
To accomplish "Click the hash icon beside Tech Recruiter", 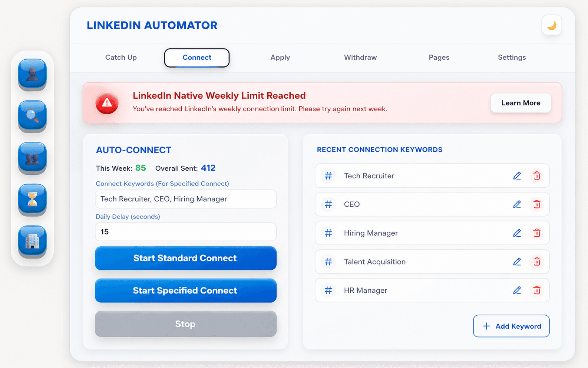I will pos(328,176).
